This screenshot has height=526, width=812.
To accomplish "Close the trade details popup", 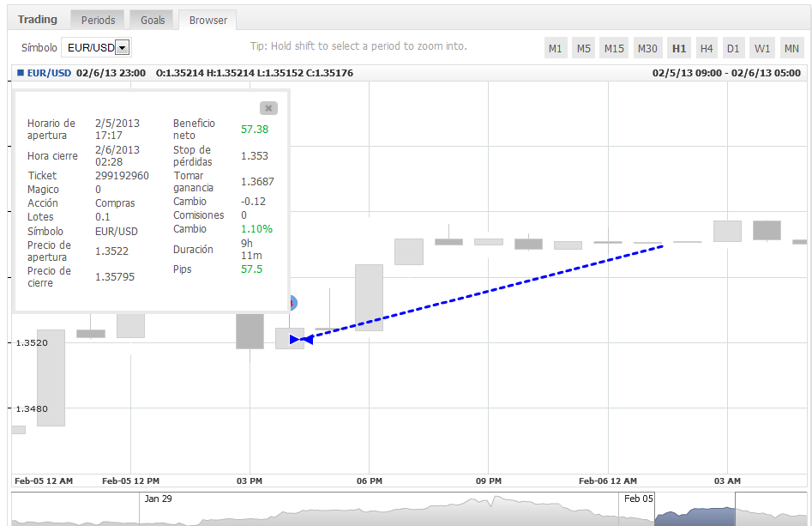I will point(268,108).
